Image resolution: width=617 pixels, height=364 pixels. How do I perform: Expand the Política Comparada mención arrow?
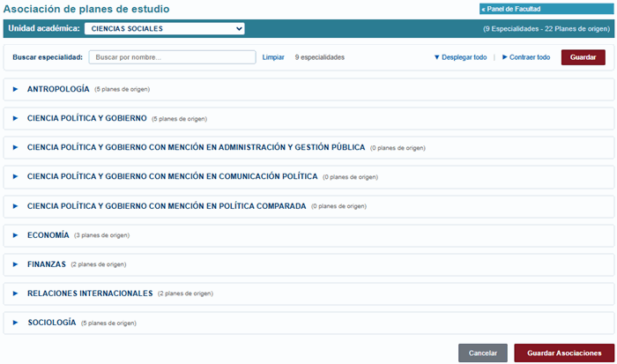point(15,206)
